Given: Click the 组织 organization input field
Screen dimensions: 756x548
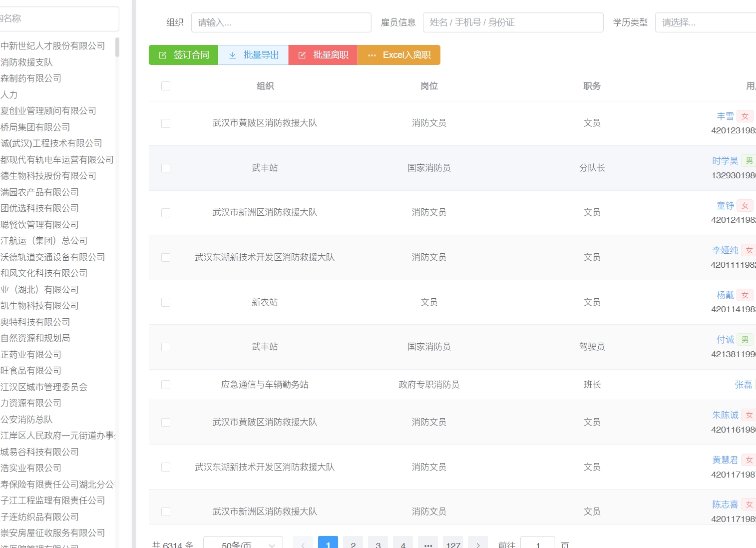Looking at the screenshot, I should 281,22.
